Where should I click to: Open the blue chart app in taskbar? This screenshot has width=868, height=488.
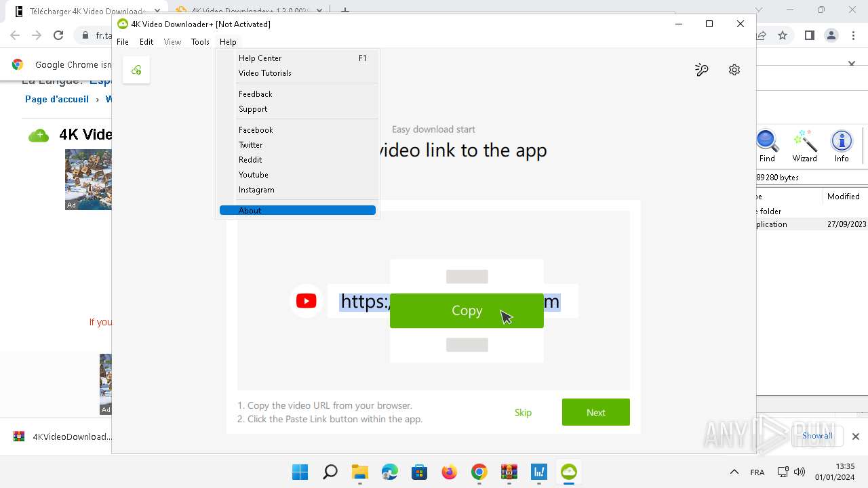click(x=538, y=472)
